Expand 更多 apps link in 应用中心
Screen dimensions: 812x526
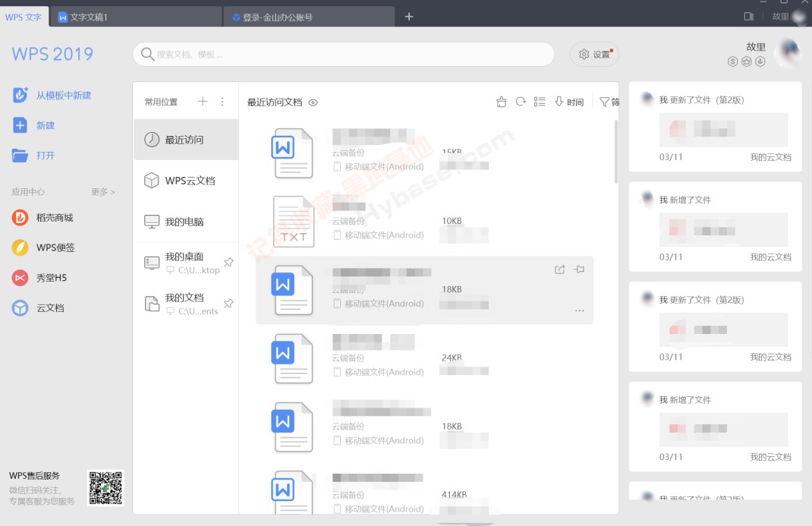click(103, 192)
